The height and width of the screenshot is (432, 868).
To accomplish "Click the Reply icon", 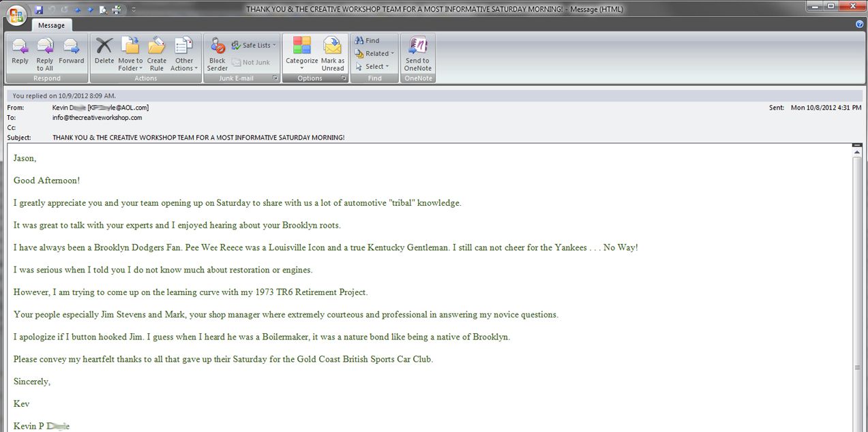I will [20, 52].
